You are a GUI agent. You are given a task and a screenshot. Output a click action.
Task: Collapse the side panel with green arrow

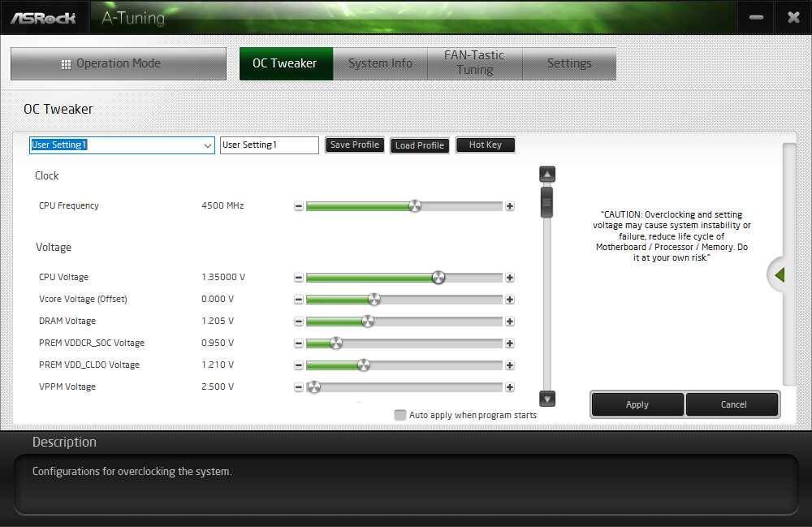pyautogui.click(x=780, y=275)
